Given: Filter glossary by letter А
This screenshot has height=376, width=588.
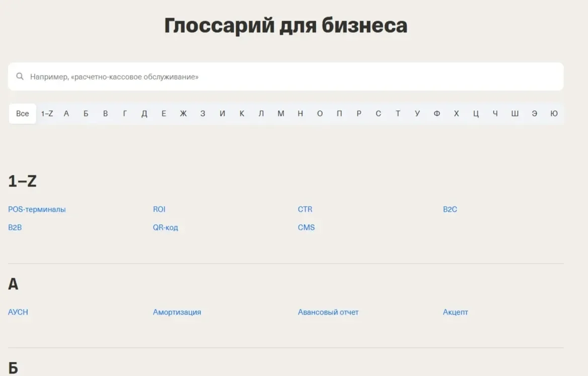Looking at the screenshot, I should pyautogui.click(x=66, y=113).
